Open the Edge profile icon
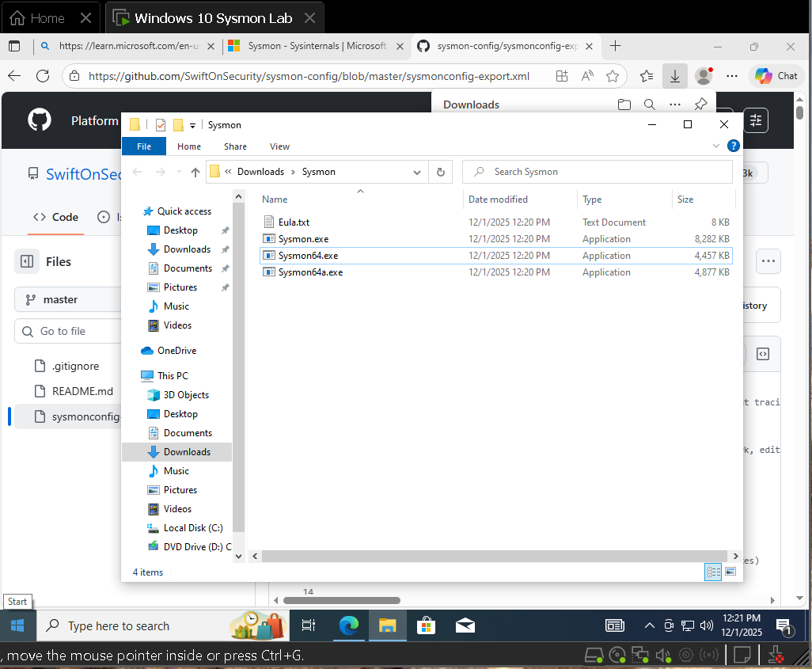This screenshot has width=812, height=669. pyautogui.click(x=703, y=76)
